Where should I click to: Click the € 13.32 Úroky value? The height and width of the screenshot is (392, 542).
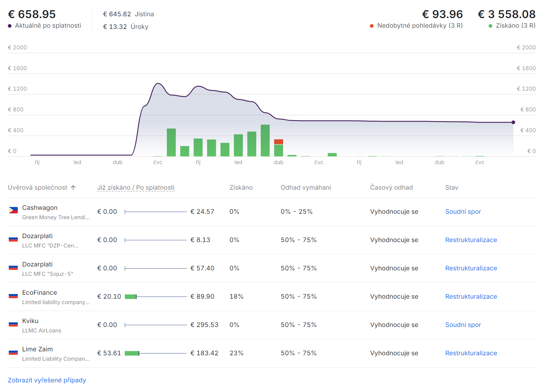tap(115, 27)
